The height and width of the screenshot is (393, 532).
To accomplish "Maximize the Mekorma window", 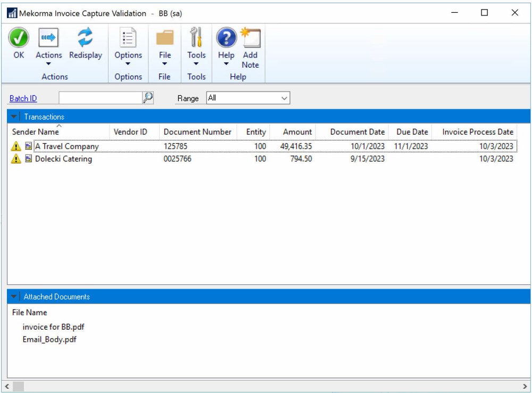I will click(485, 13).
